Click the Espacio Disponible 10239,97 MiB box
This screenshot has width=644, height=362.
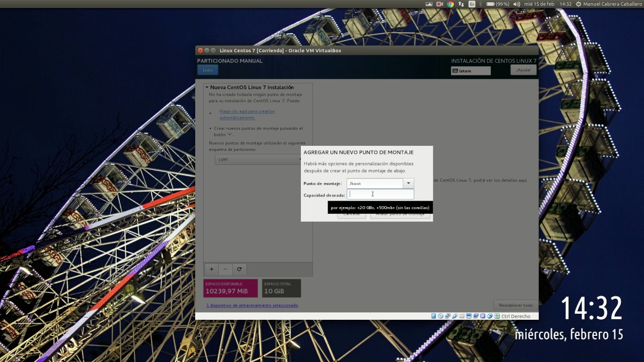230,288
